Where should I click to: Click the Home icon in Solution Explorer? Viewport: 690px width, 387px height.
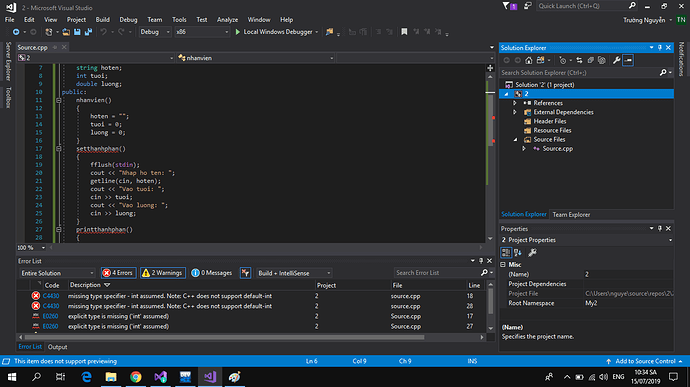tap(529, 60)
